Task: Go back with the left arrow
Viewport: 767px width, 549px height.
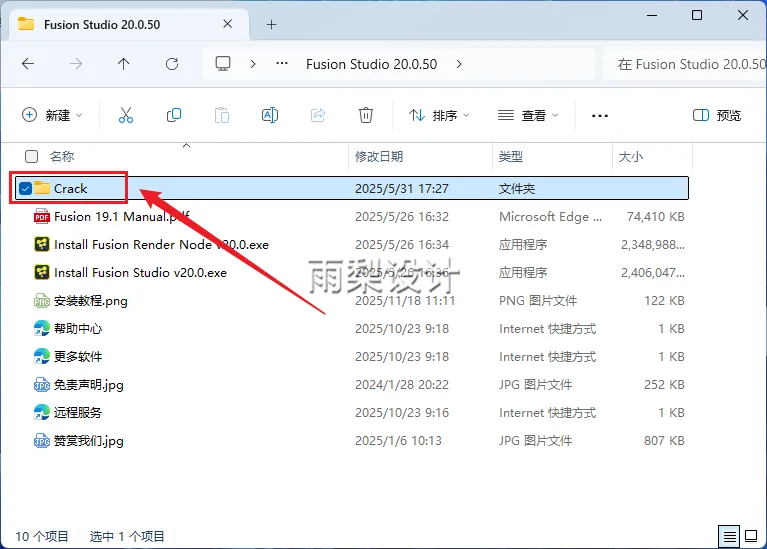Action: (x=28, y=64)
